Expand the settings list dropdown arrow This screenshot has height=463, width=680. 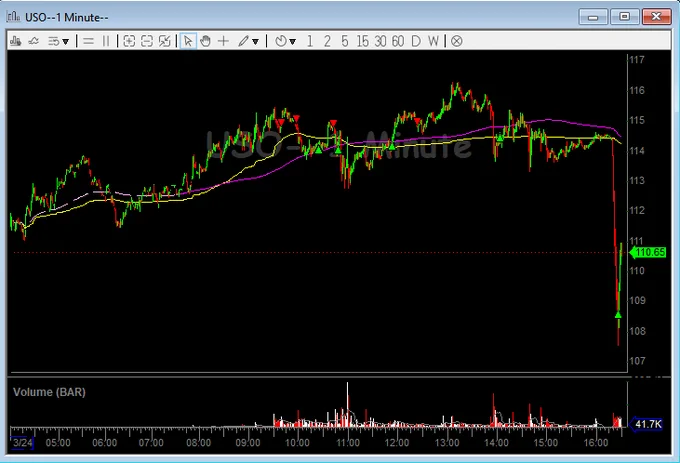[65, 42]
